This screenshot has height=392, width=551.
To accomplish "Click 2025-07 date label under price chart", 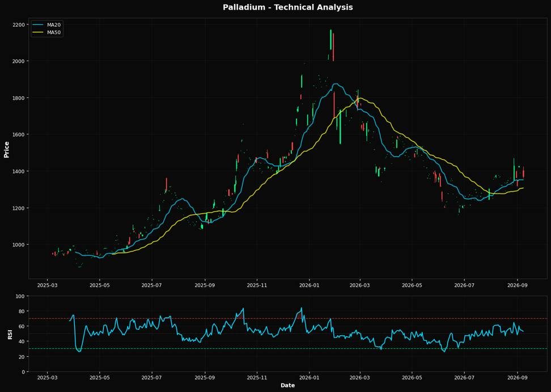I will pos(152,285).
